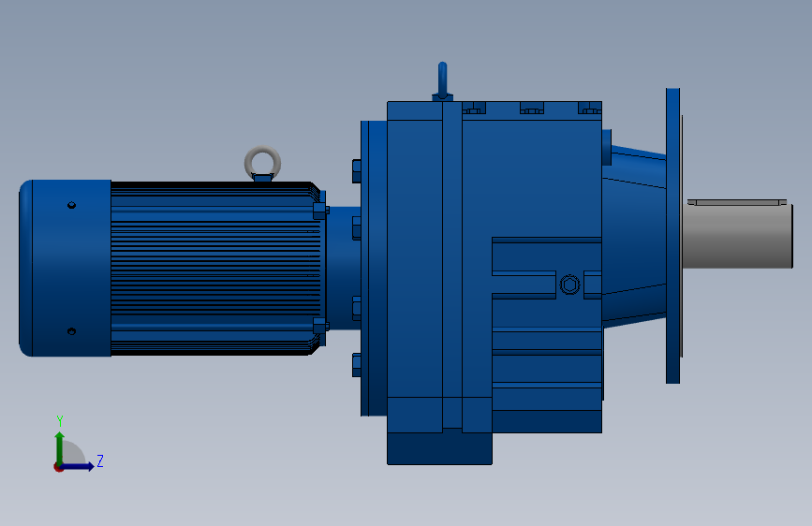Select the topmost hex bolt on gearbox input flange
This screenshot has height=526, width=812.
356,171
